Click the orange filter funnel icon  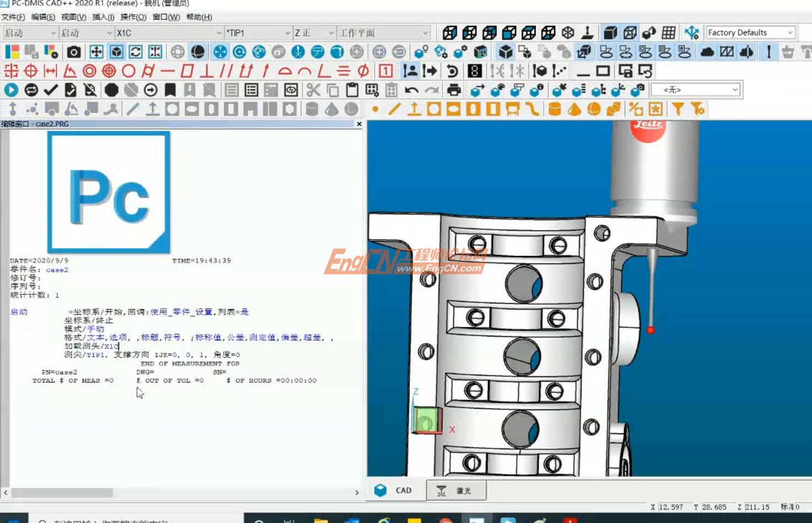(x=678, y=109)
